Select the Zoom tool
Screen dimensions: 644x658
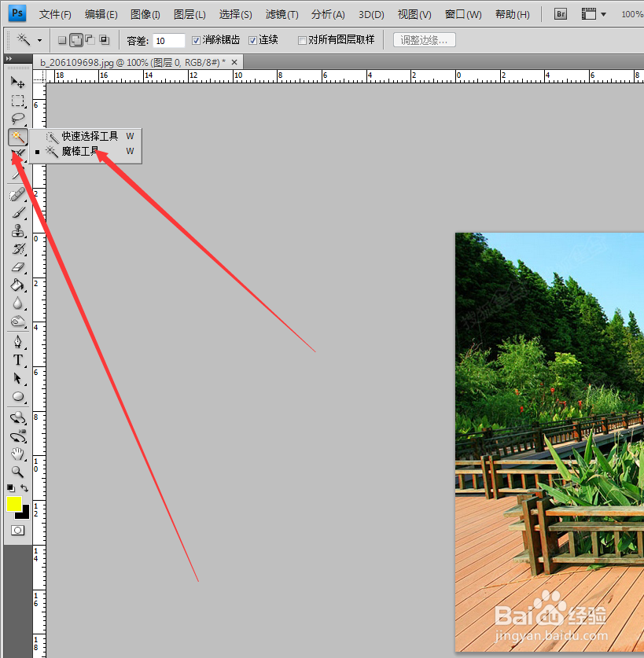pos(18,472)
